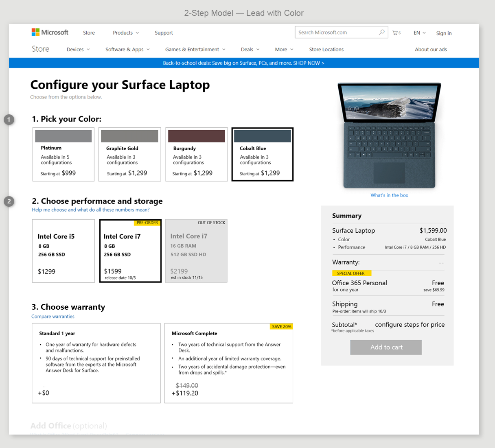Click the 'Configure your Surface Laptop' heading
The height and width of the screenshot is (448, 495).
coord(120,85)
